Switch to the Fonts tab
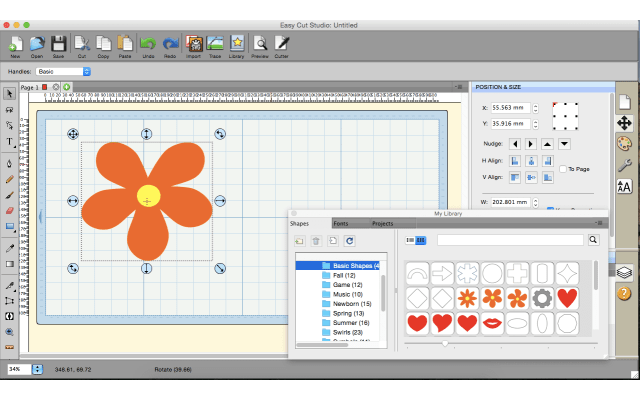Image resolution: width=640 pixels, height=400 pixels. [341, 224]
